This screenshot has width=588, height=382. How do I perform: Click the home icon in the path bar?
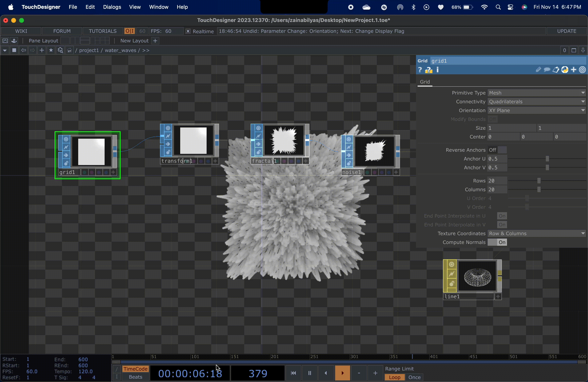tap(69, 50)
